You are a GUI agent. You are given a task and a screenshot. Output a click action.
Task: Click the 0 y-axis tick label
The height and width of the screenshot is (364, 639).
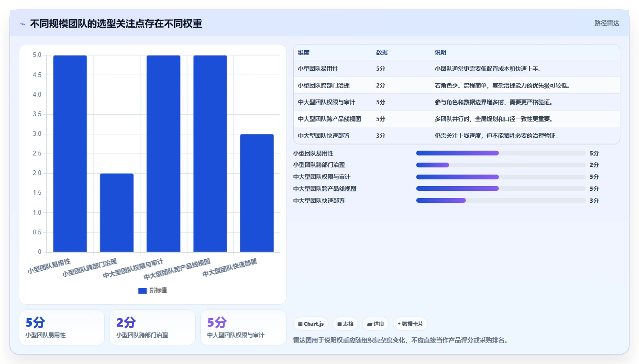pos(40,252)
